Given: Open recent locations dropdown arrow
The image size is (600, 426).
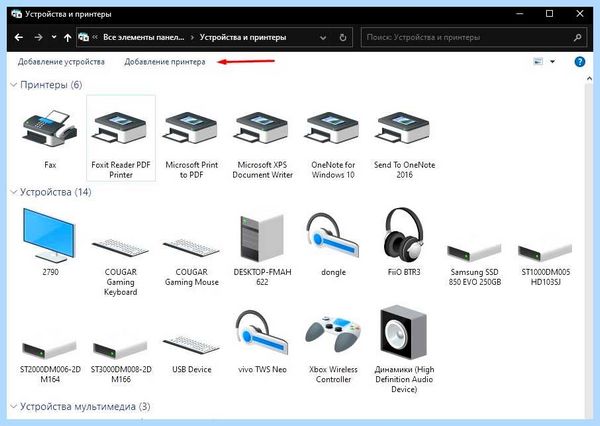Looking at the screenshot, I should coord(54,37).
